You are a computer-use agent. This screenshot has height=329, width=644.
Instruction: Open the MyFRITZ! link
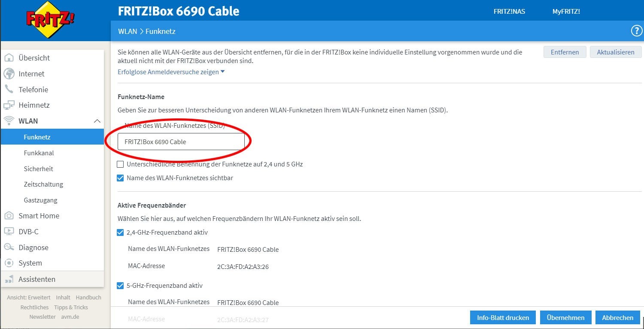pyautogui.click(x=566, y=12)
